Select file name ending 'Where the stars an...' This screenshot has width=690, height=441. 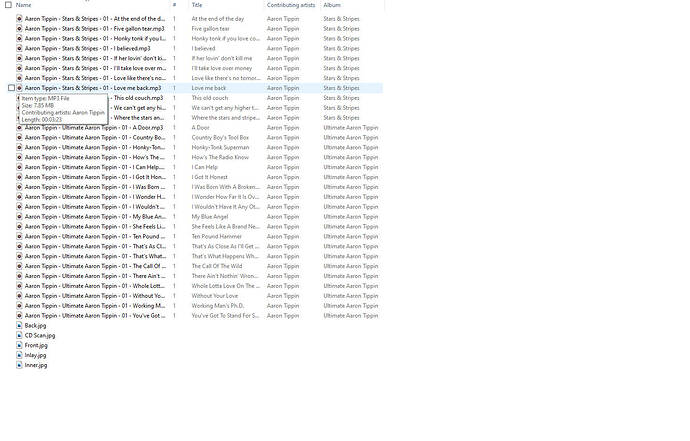(x=139, y=118)
